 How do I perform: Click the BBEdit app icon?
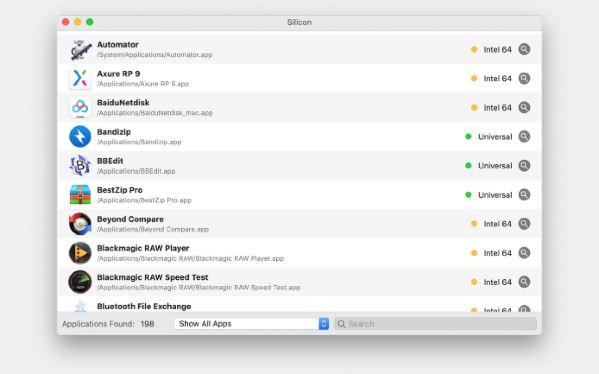[80, 165]
